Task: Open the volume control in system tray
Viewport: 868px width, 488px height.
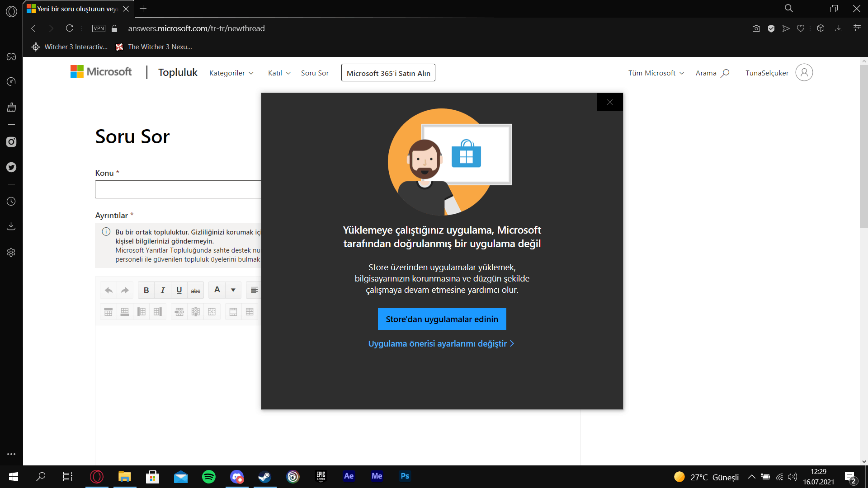Action: pos(793,477)
